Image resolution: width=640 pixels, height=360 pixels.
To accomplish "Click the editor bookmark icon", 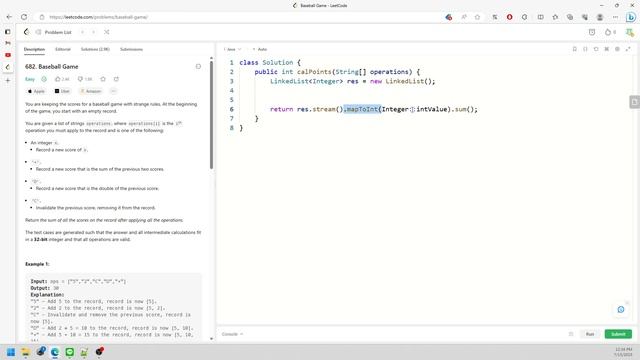I will (574, 49).
